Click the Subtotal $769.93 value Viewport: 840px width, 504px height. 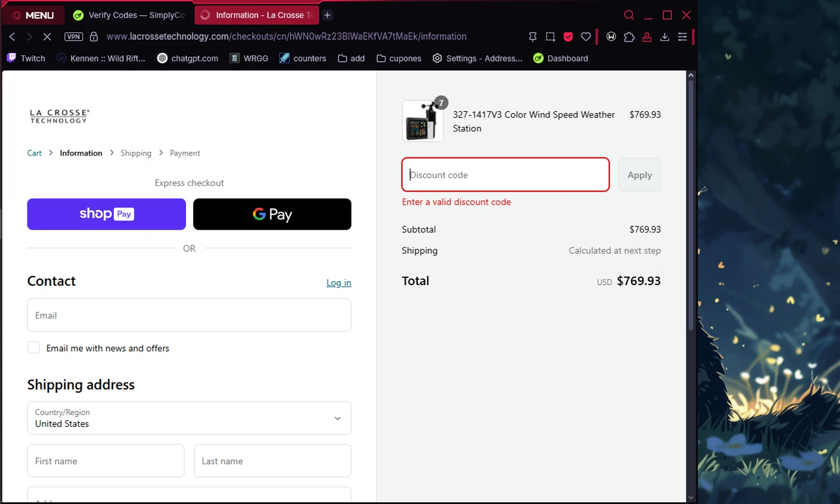pyautogui.click(x=645, y=230)
